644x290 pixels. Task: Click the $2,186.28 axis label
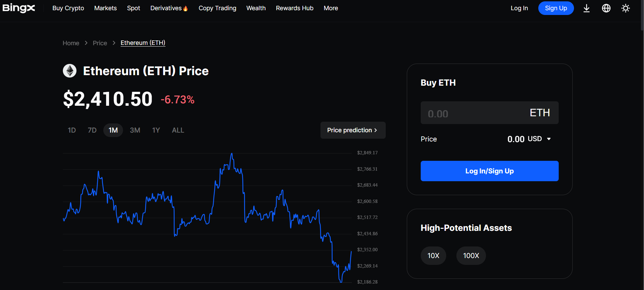click(x=367, y=282)
